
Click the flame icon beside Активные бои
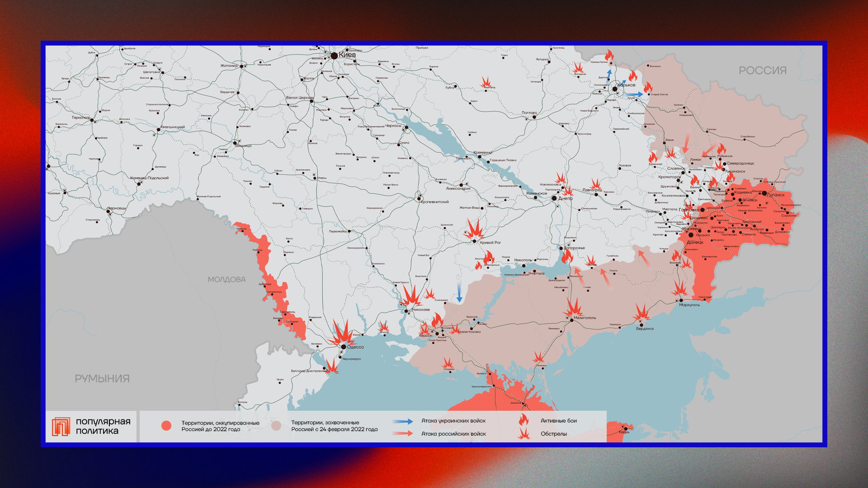pos(524,420)
